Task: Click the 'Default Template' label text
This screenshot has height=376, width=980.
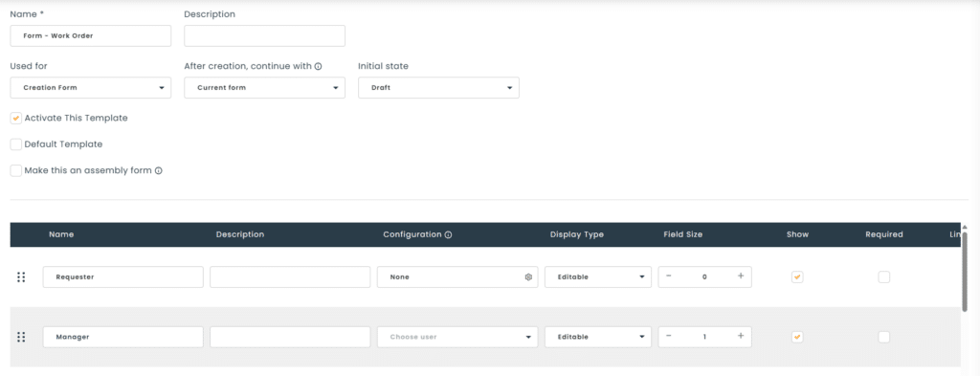Action: tap(64, 144)
